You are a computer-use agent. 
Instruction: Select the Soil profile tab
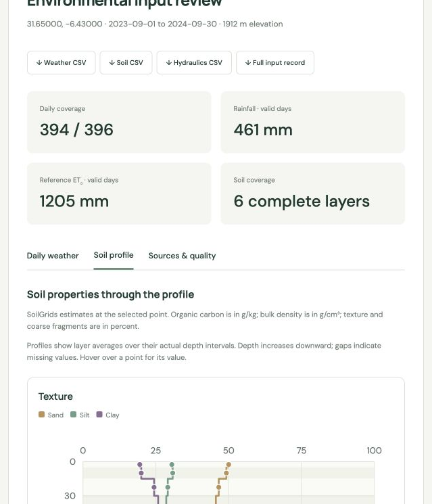pos(114,255)
